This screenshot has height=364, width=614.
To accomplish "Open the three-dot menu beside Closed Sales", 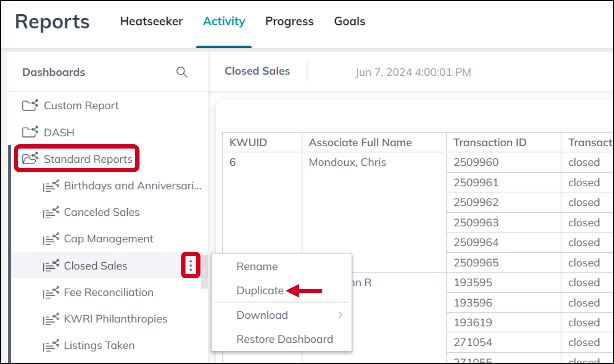I will coord(190,265).
